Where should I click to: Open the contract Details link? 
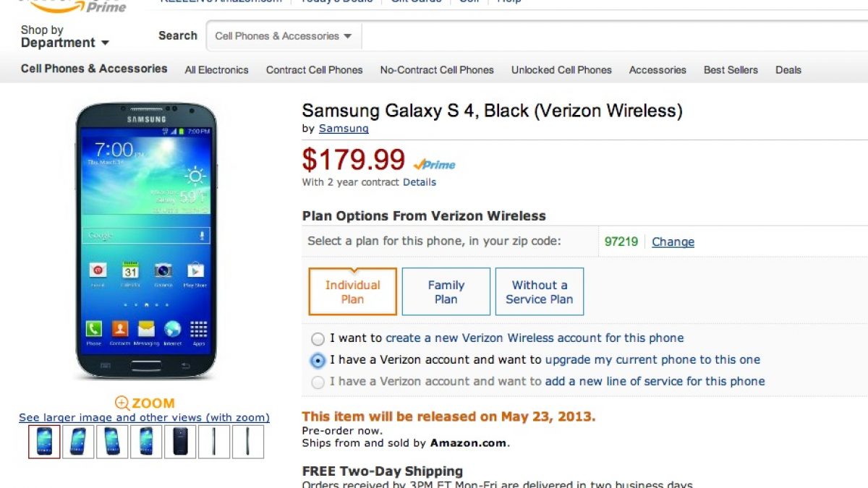tap(420, 182)
